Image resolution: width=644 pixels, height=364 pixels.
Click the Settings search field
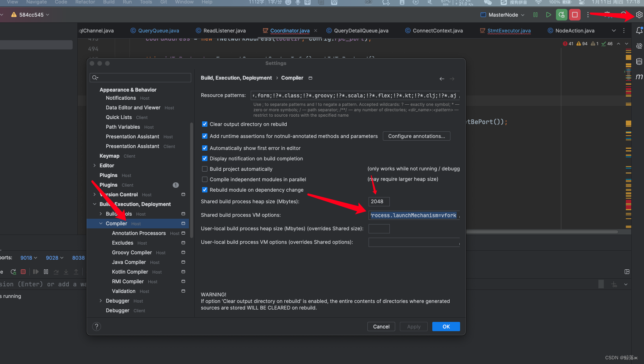click(x=140, y=78)
